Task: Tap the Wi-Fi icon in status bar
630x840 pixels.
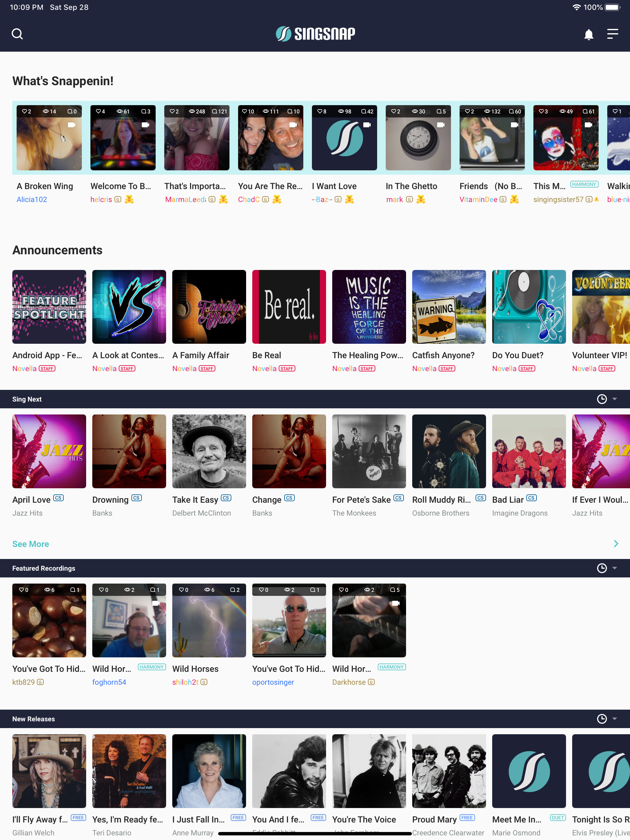Action: pyautogui.click(x=576, y=7)
